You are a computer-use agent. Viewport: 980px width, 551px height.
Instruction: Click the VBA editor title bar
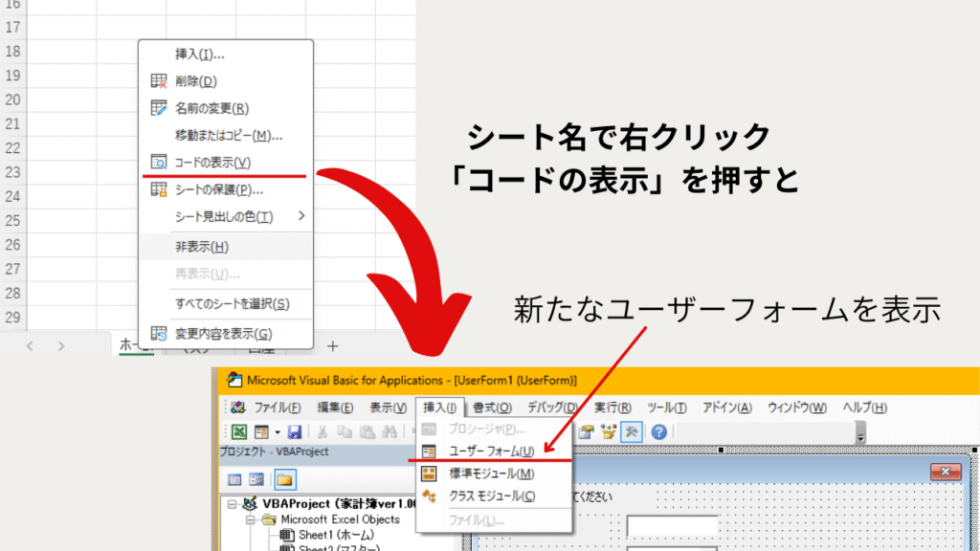(x=599, y=381)
